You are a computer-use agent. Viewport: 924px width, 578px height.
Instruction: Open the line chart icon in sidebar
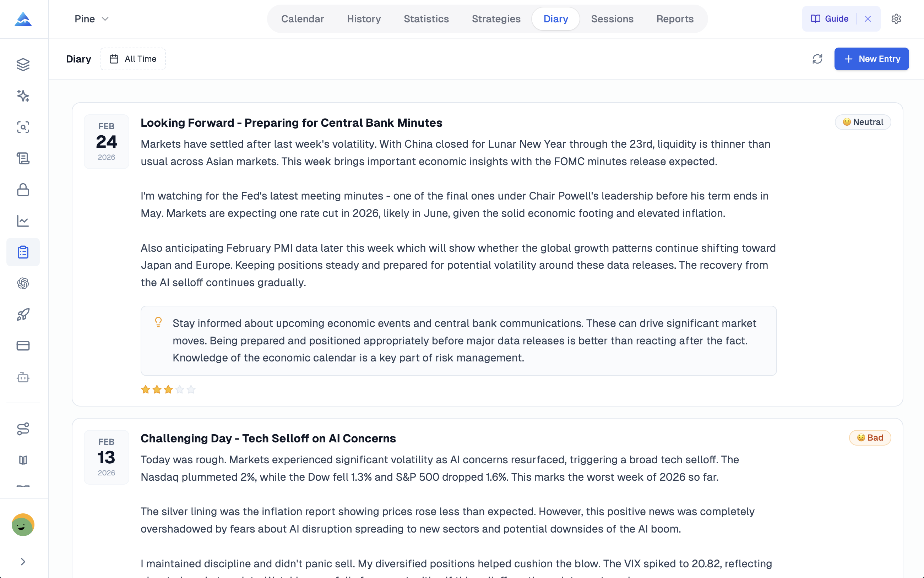[23, 221]
